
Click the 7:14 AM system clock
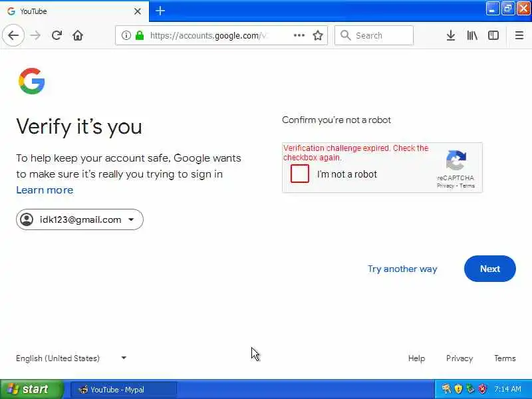point(507,389)
